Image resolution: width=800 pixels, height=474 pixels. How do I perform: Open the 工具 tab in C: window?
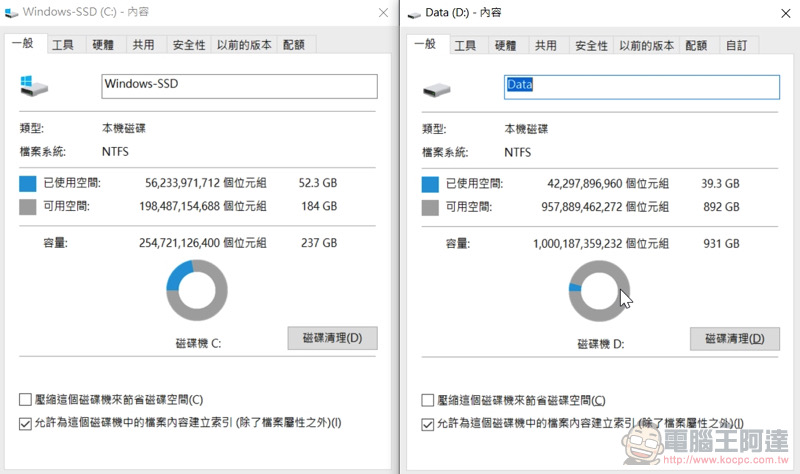click(63, 45)
